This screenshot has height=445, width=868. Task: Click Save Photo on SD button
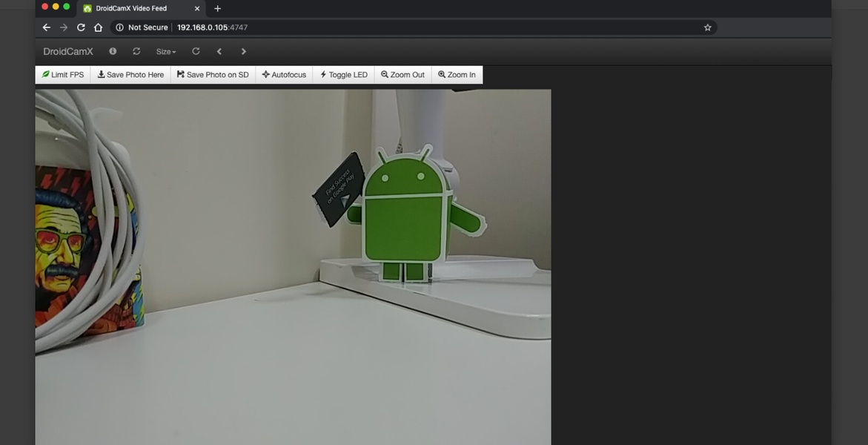[x=213, y=75]
